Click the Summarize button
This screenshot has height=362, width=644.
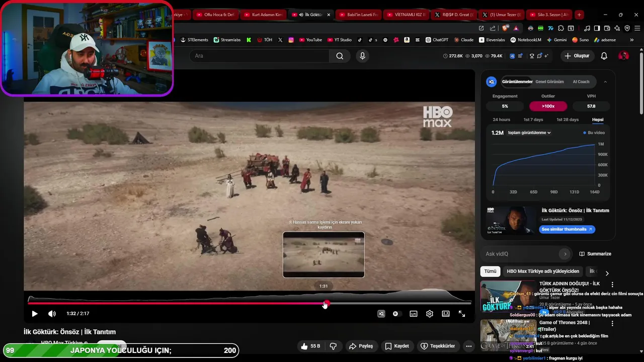pyautogui.click(x=595, y=254)
